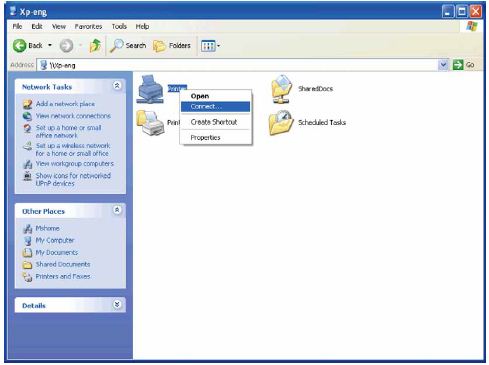Open the Views dropdown button

[x=211, y=46]
